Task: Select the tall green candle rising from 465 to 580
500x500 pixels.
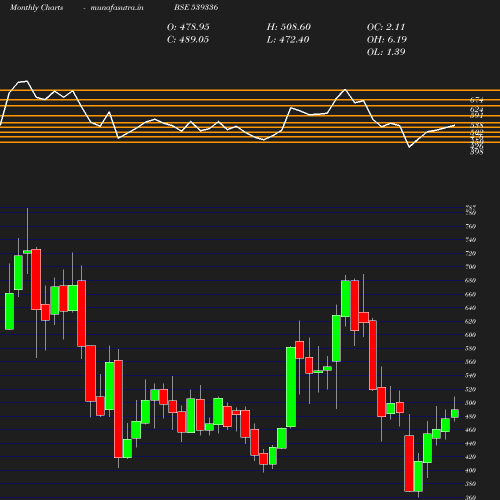Action: coord(291,387)
